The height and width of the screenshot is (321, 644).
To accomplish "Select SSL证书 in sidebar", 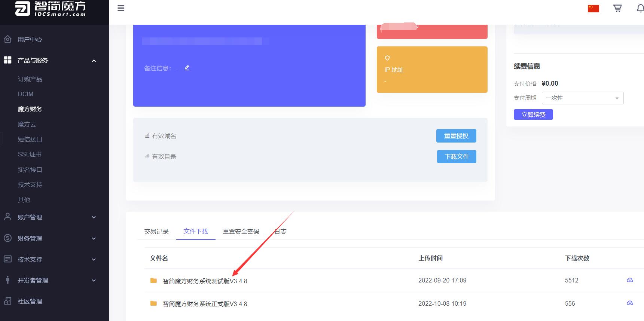I will coord(30,154).
